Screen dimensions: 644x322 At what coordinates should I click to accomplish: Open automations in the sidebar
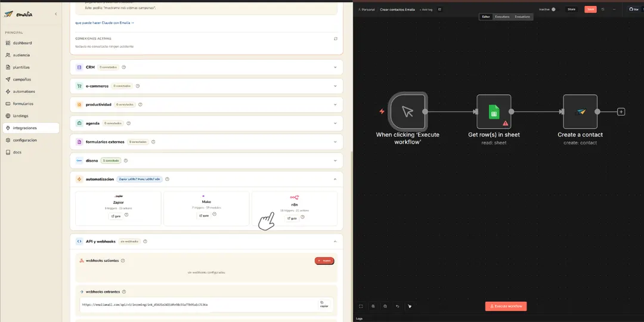tap(24, 92)
